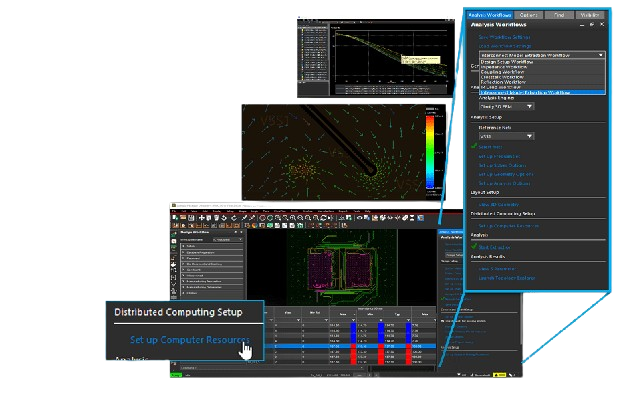Click the Set up Solver Options link
Image resolution: width=627 pixels, height=398 pixels.
[502, 165]
